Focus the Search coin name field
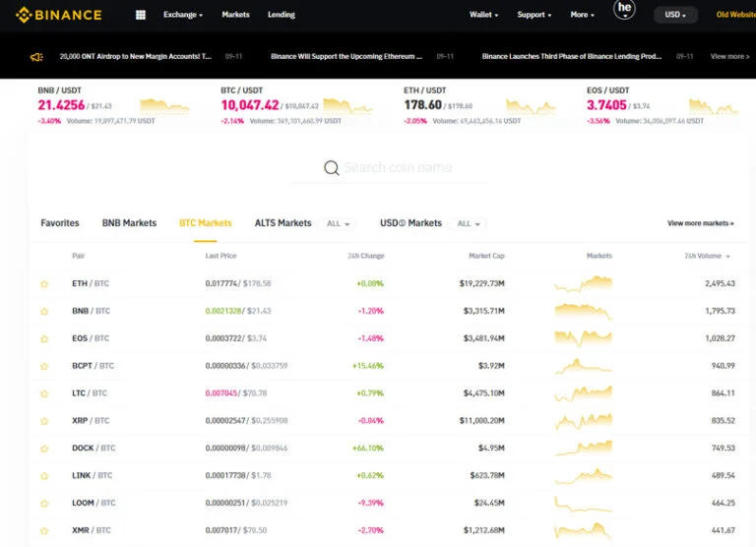 399,167
